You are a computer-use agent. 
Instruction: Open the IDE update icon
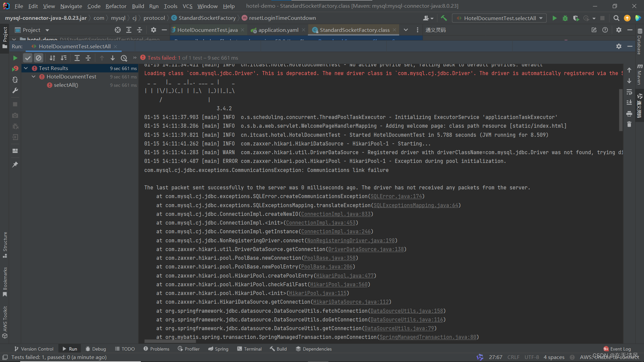(627, 18)
